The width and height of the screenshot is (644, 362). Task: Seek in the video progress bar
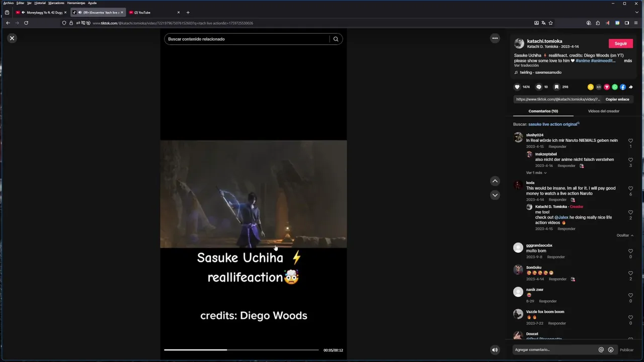(x=242, y=350)
